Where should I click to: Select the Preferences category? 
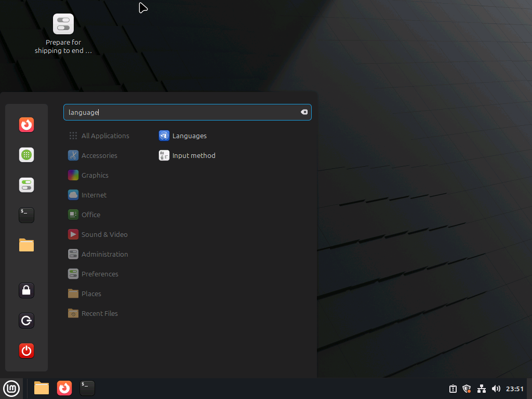[99, 274]
